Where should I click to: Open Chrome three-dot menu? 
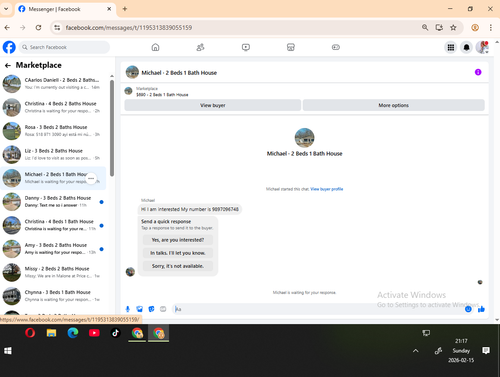[x=491, y=28]
